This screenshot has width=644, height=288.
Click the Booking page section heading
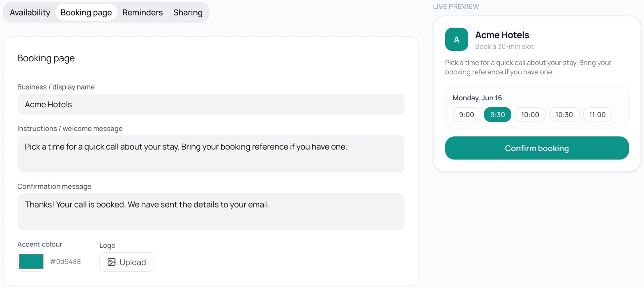[46, 58]
